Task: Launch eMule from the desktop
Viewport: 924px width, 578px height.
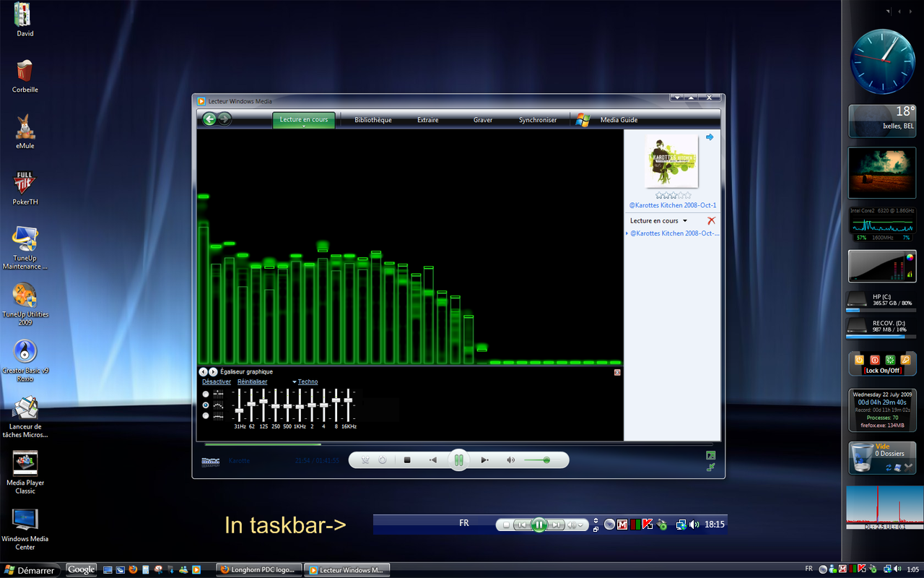Action: (x=25, y=131)
